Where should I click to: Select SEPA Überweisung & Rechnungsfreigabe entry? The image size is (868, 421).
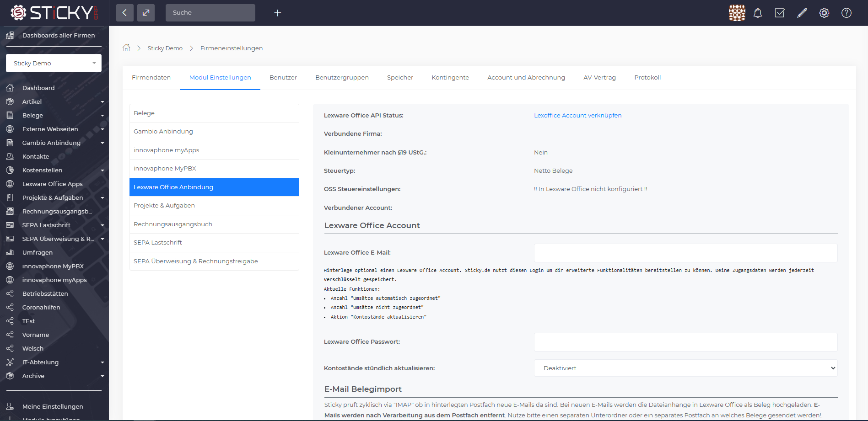pyautogui.click(x=214, y=261)
